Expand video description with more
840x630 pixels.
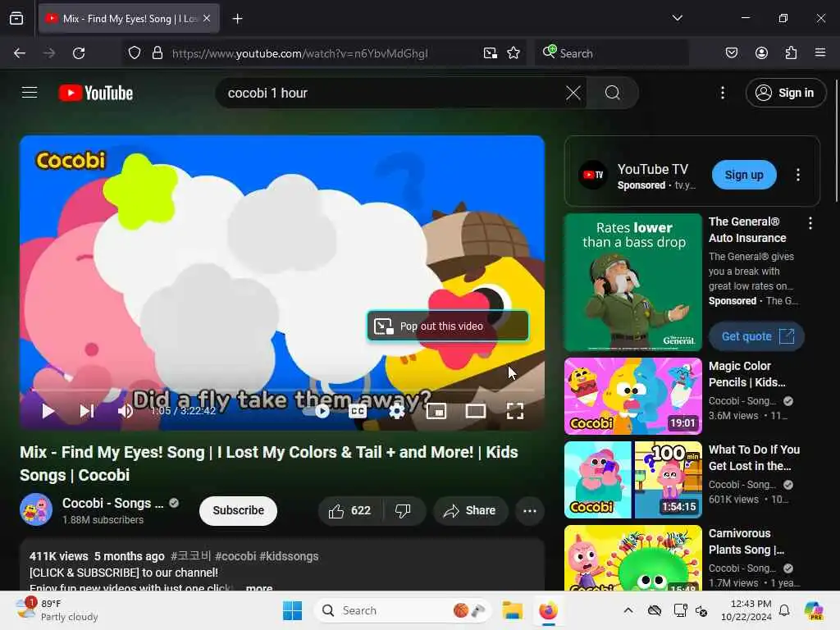(x=259, y=587)
